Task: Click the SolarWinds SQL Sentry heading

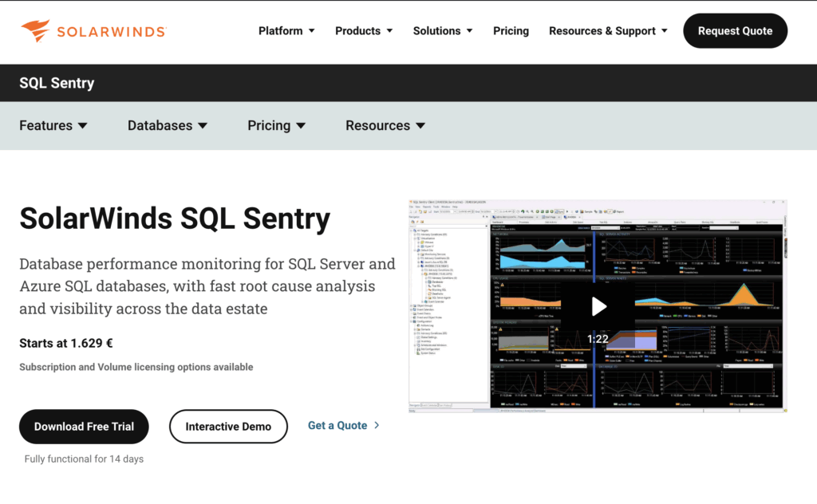Action: click(175, 218)
